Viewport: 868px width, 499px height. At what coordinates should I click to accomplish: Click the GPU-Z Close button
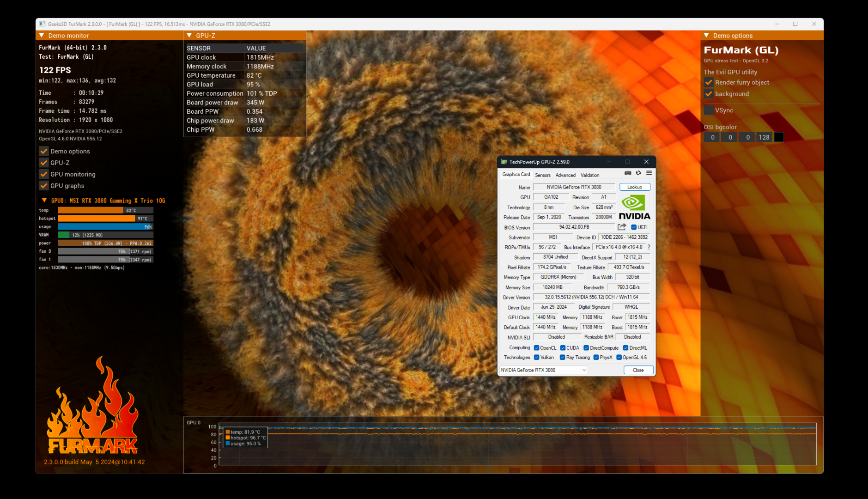(x=638, y=370)
